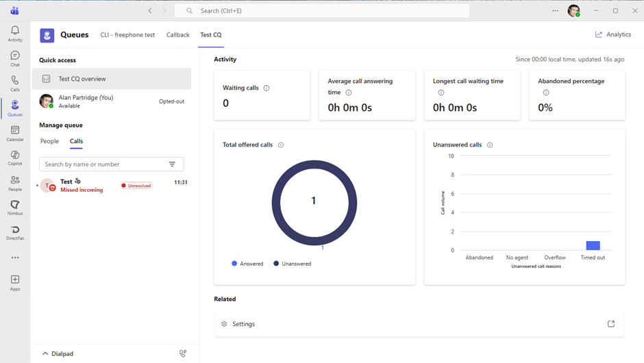Open the Analytics link

click(613, 35)
